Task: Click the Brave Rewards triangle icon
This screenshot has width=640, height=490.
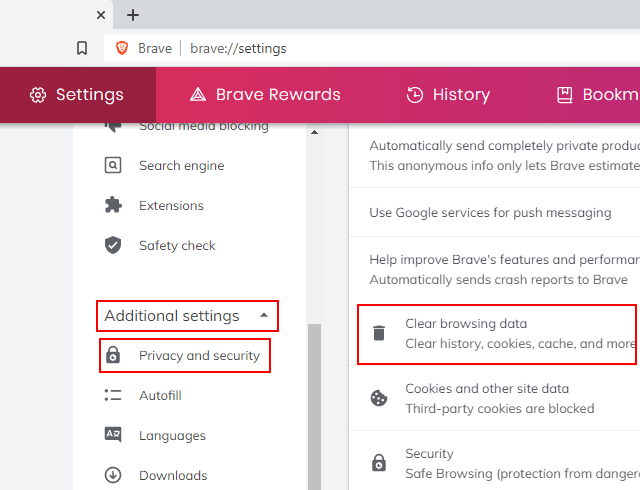Action: (198, 95)
